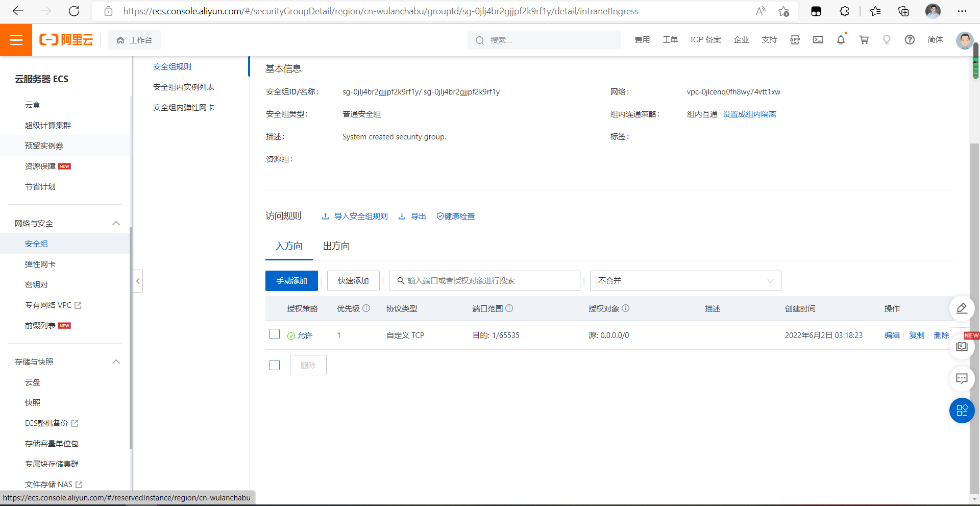Open ICP 备案 in the top menu
Screen dimensions: 980x506
point(706,40)
